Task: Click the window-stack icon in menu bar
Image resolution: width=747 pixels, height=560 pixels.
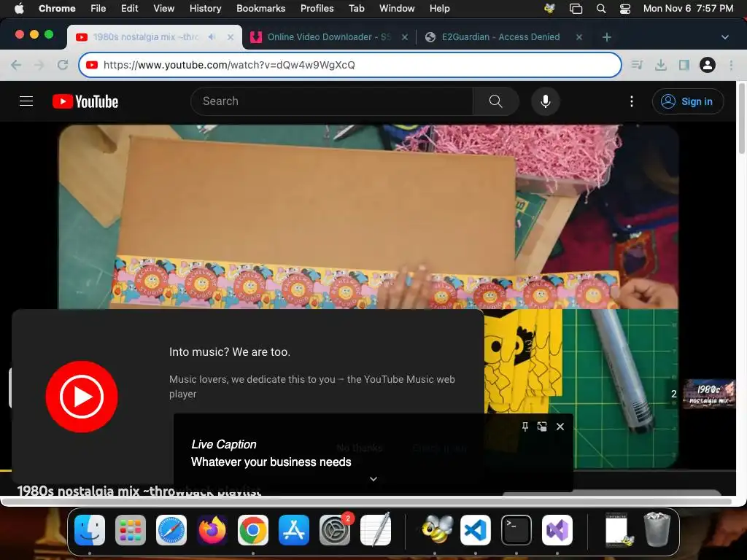Action: (576, 8)
